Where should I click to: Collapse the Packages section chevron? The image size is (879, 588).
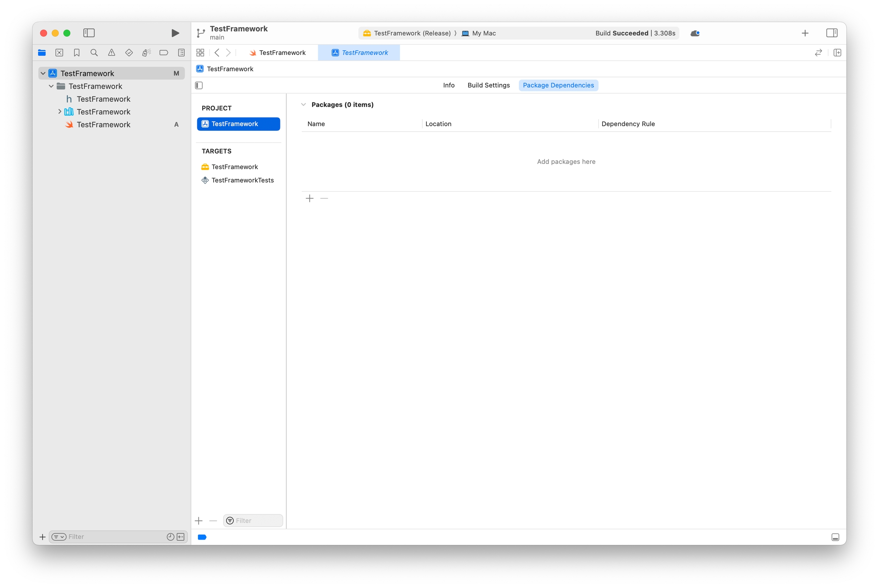click(303, 104)
